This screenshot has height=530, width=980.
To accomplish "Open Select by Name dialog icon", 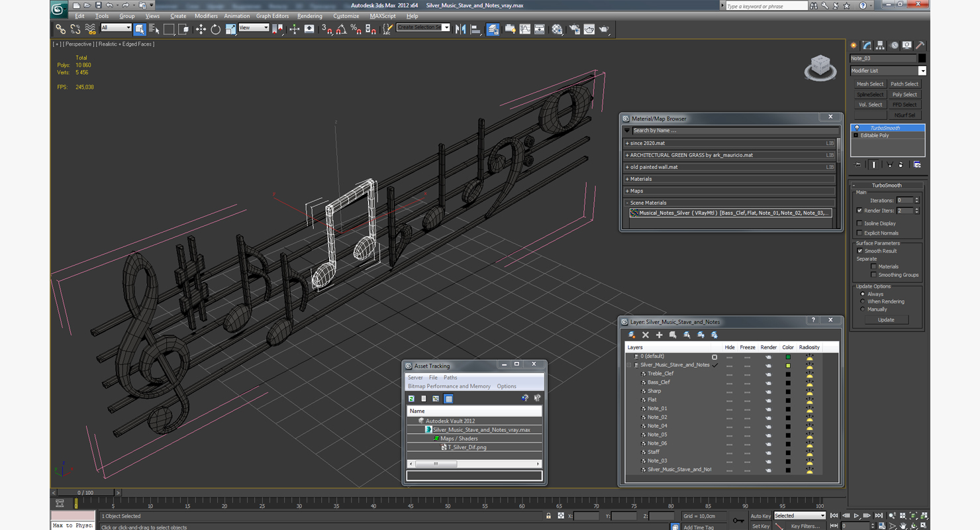I will pos(154,29).
